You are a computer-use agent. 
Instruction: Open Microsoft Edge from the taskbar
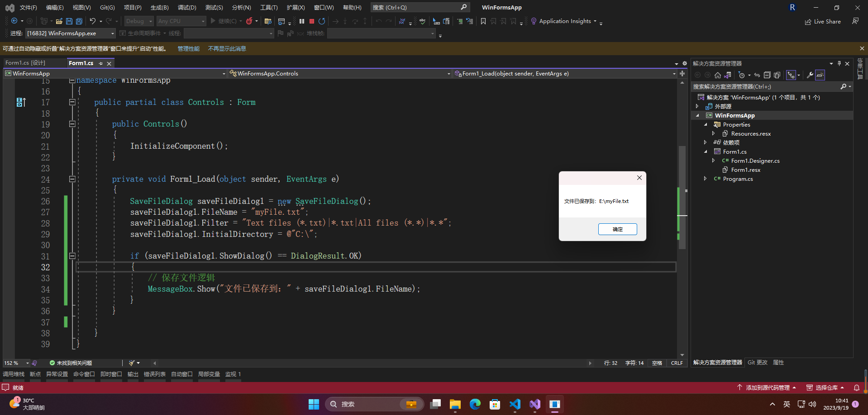[475, 404]
